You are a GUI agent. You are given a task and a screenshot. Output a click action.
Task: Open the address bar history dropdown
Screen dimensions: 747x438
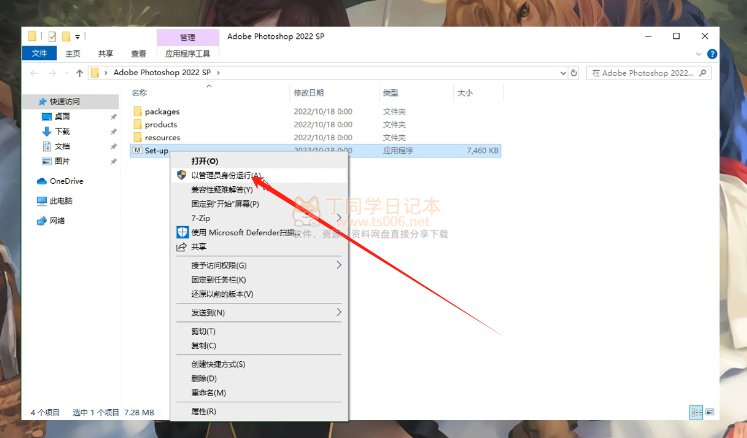[x=563, y=73]
